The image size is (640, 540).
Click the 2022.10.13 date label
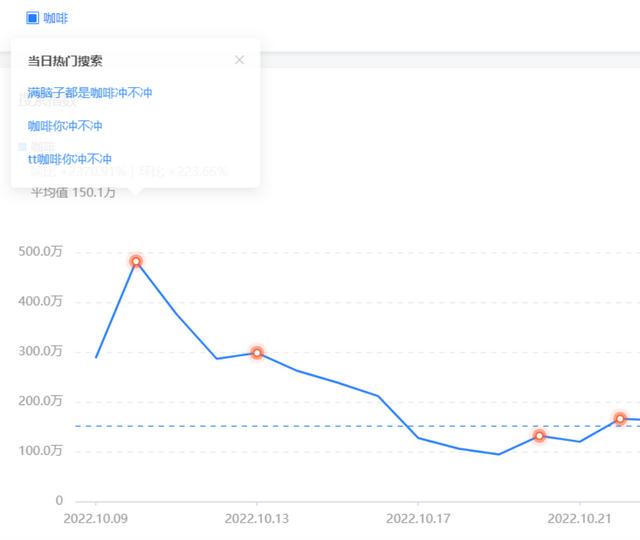click(257, 518)
